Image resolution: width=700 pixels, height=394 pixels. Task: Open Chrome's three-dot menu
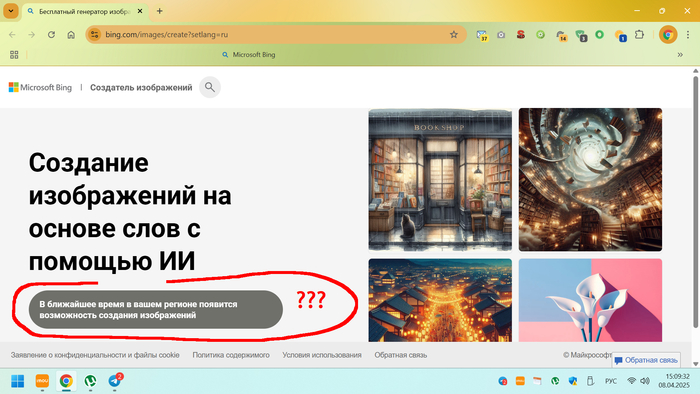pos(688,34)
